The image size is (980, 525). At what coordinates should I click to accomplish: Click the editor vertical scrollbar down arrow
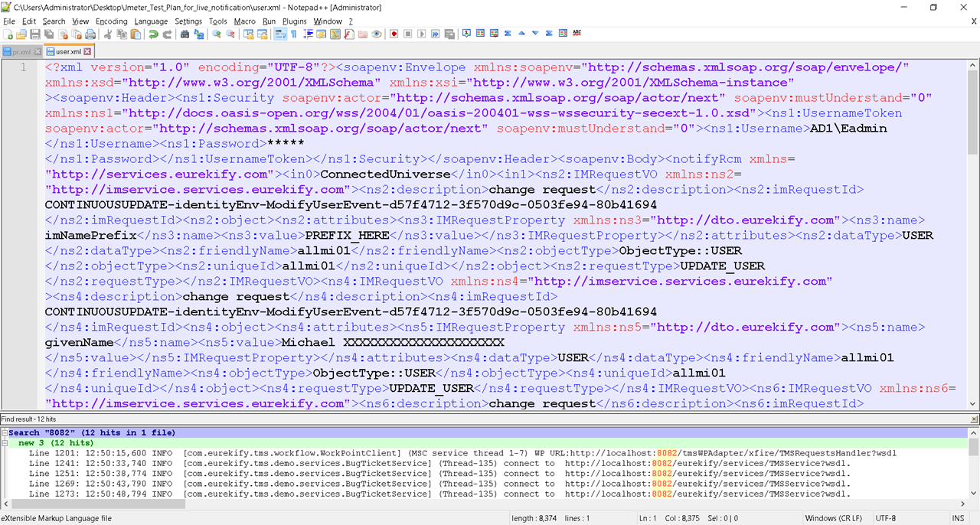974,405
